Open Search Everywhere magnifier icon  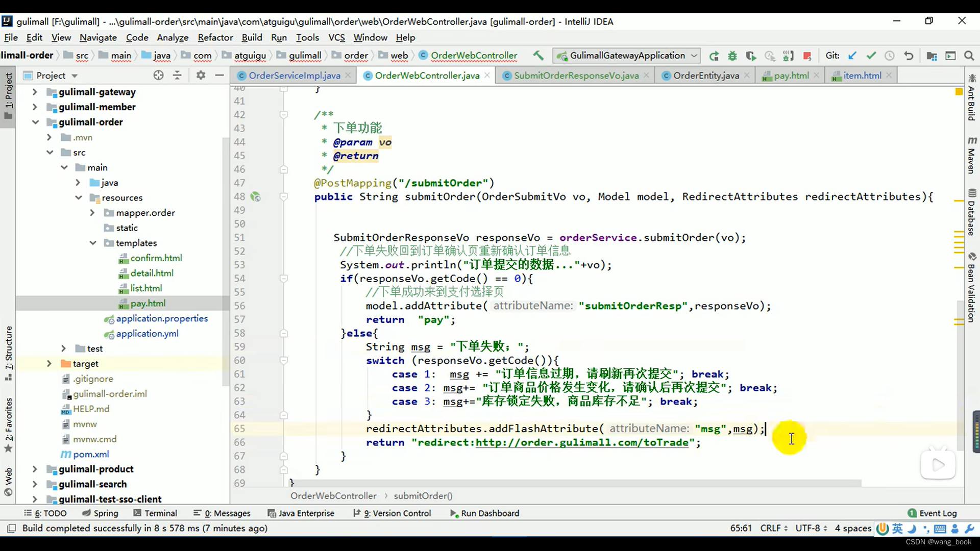click(x=969, y=56)
